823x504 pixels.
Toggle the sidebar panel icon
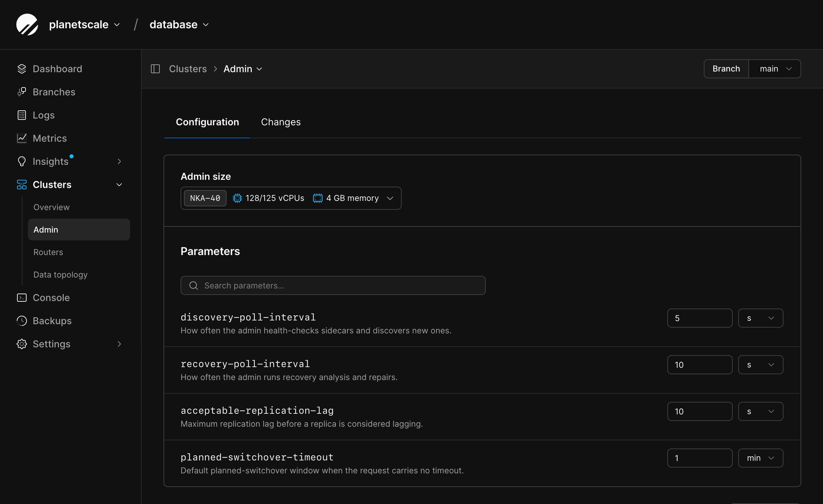(155, 69)
